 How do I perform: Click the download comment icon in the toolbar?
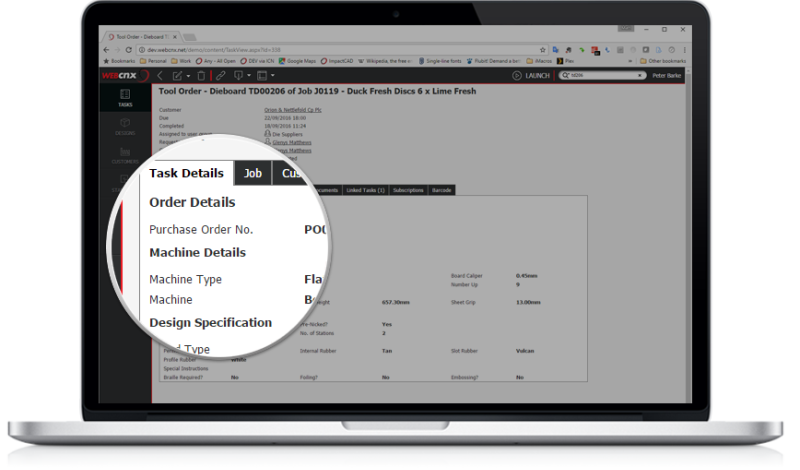[238, 76]
